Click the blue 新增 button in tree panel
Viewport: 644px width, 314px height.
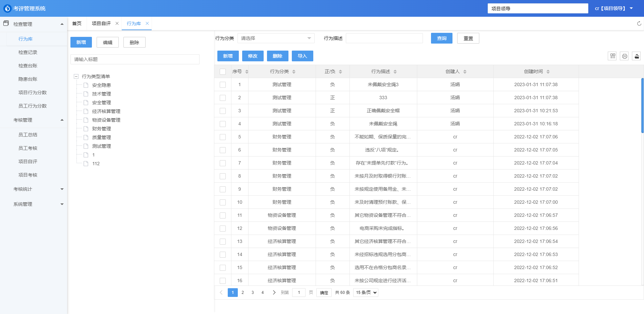[x=81, y=42]
